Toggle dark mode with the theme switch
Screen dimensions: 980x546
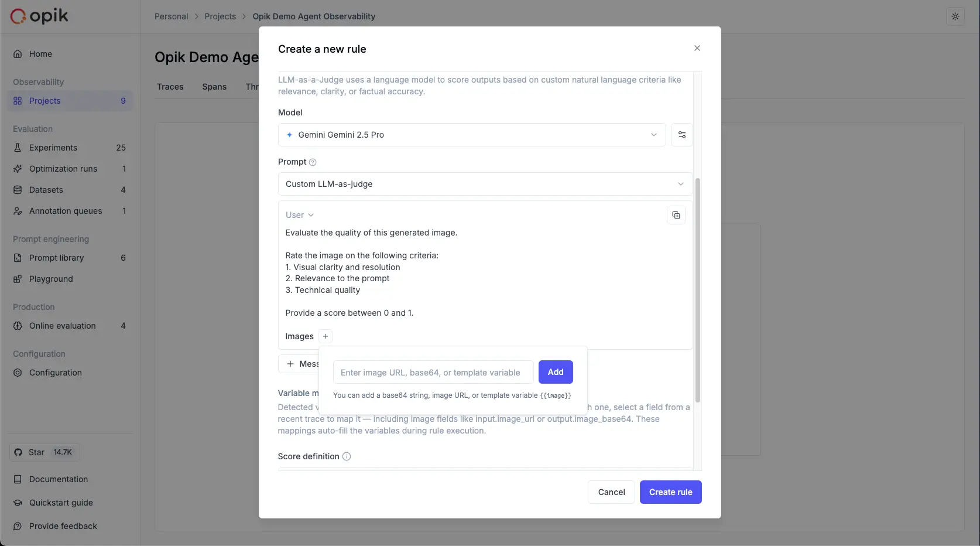tap(955, 16)
